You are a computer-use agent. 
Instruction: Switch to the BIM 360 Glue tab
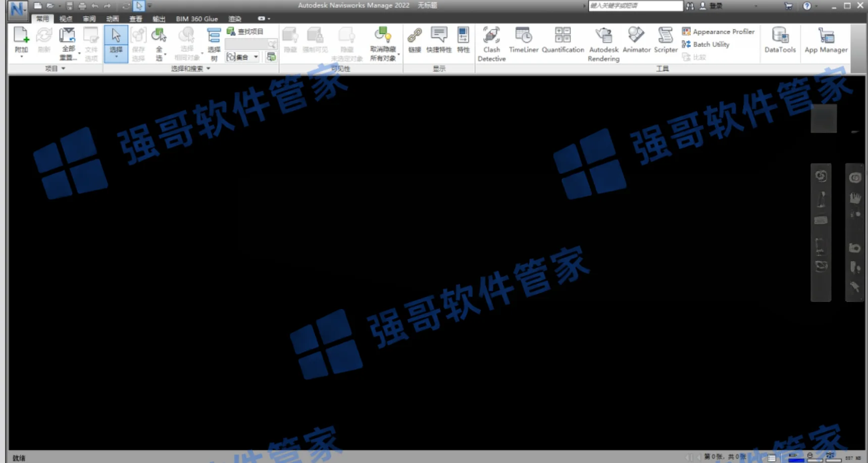click(197, 19)
